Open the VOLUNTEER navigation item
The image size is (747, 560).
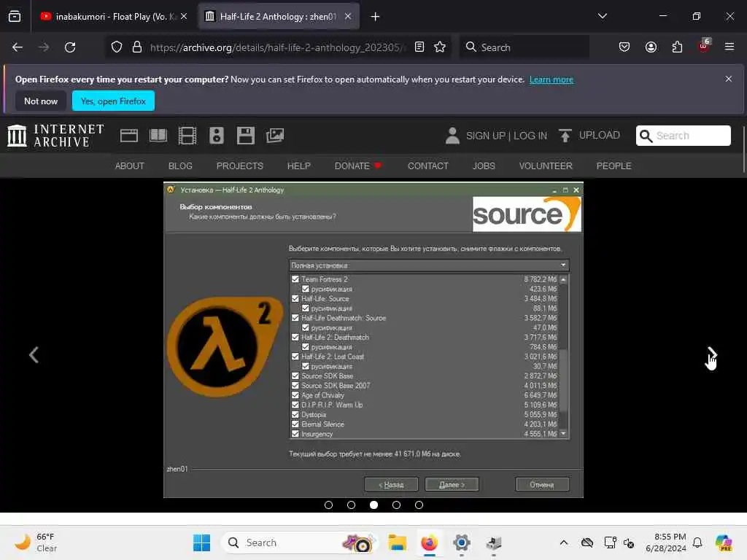pyautogui.click(x=546, y=166)
